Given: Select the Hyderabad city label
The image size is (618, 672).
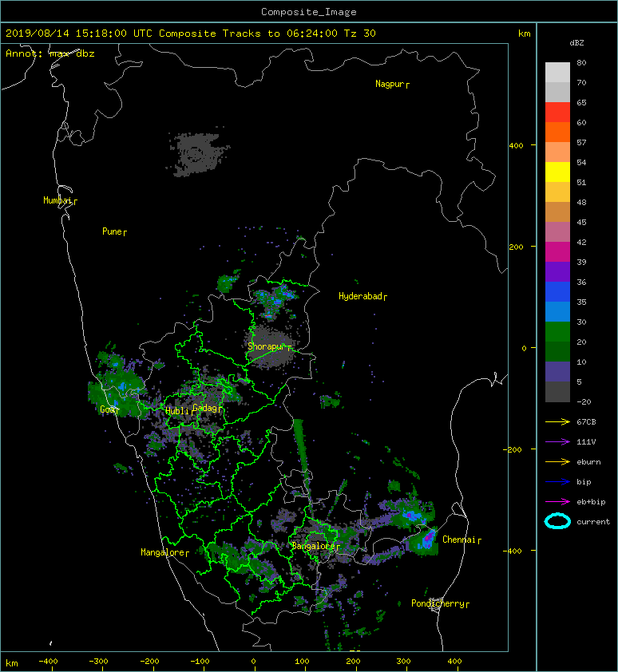Looking at the screenshot, I should [362, 296].
